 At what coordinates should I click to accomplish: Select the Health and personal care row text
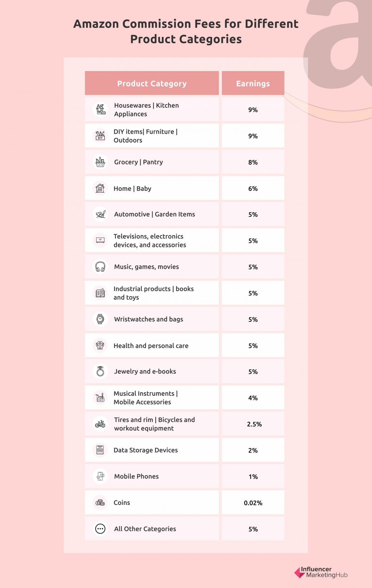pyautogui.click(x=151, y=346)
